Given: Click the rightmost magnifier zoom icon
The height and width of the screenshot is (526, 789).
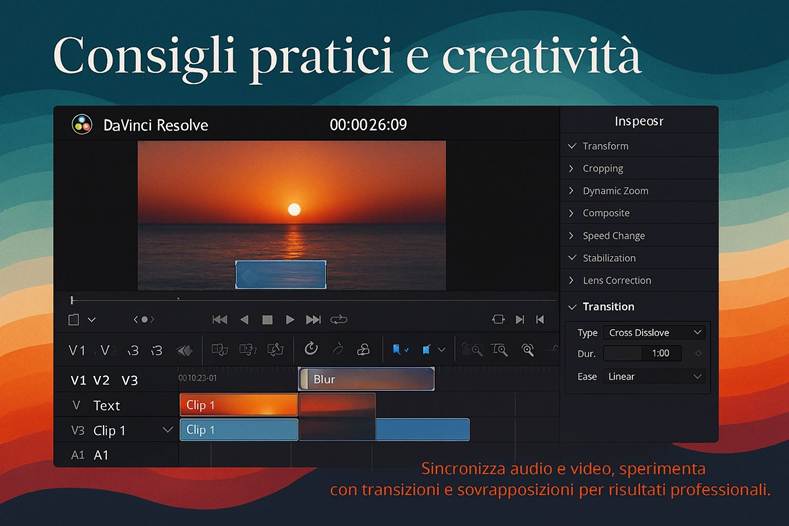Looking at the screenshot, I should pos(528,350).
